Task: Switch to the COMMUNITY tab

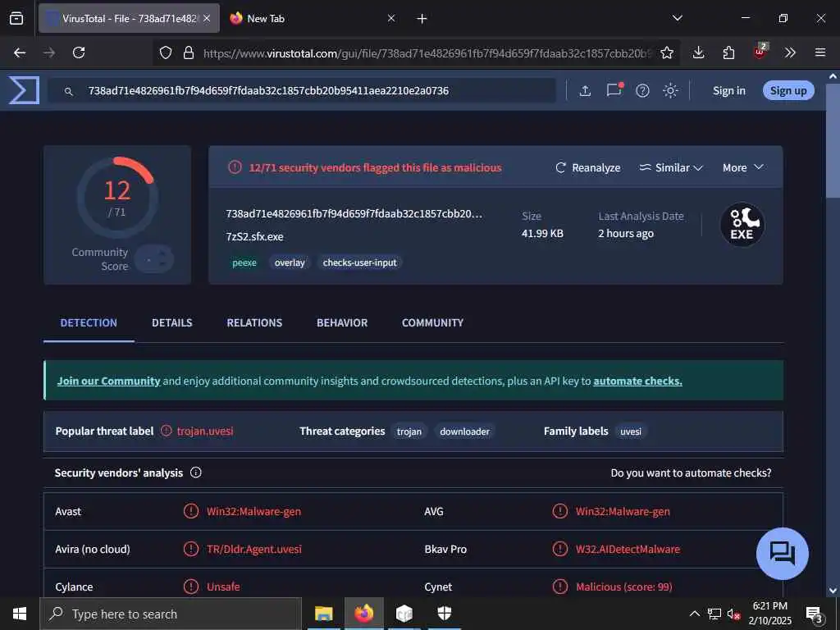Action: [432, 322]
